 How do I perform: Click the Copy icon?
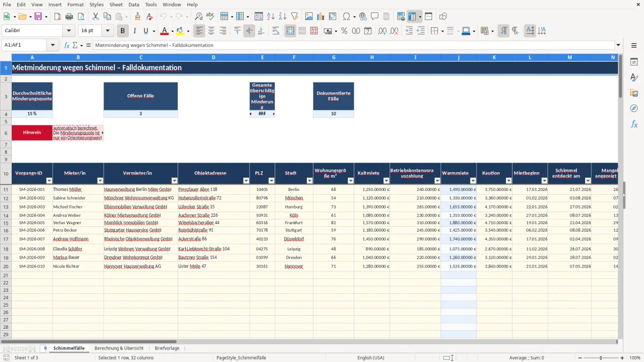tap(107, 17)
